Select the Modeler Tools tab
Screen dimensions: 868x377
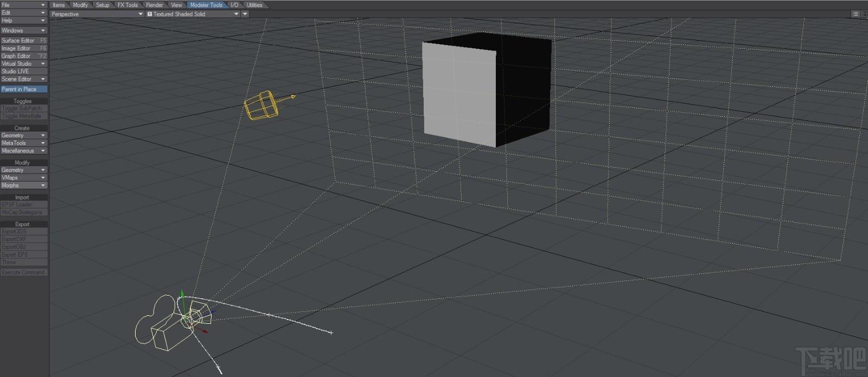[x=206, y=5]
